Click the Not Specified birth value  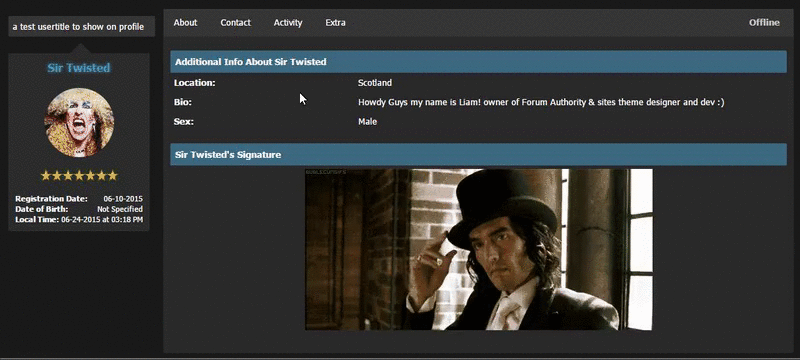click(120, 209)
